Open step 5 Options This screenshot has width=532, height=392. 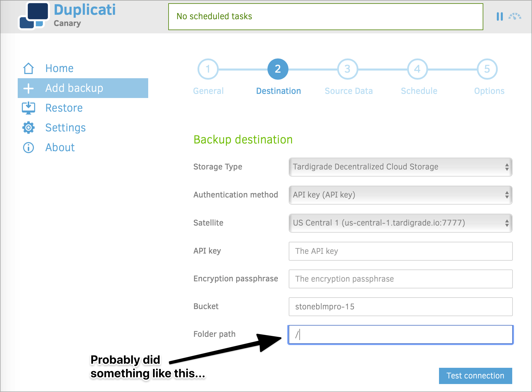487,69
